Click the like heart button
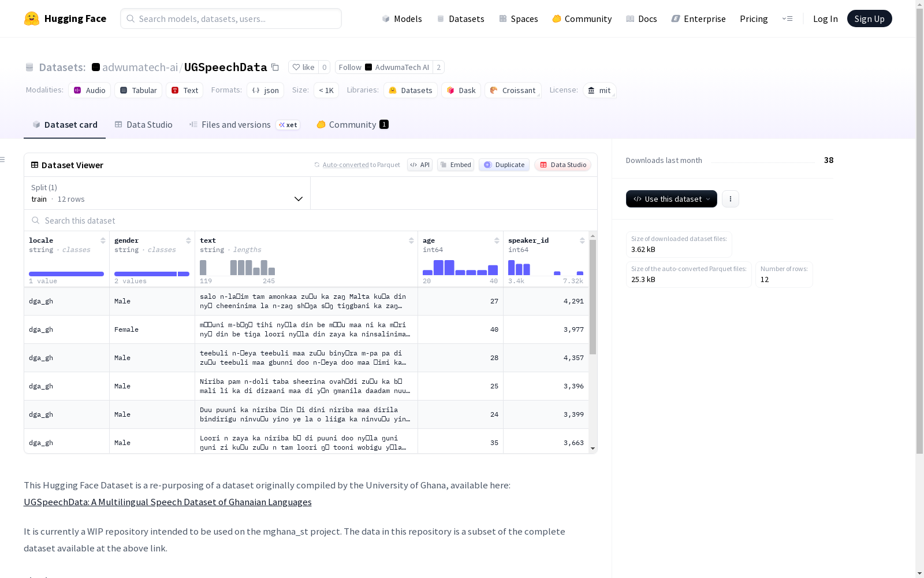924x578 pixels. point(303,67)
